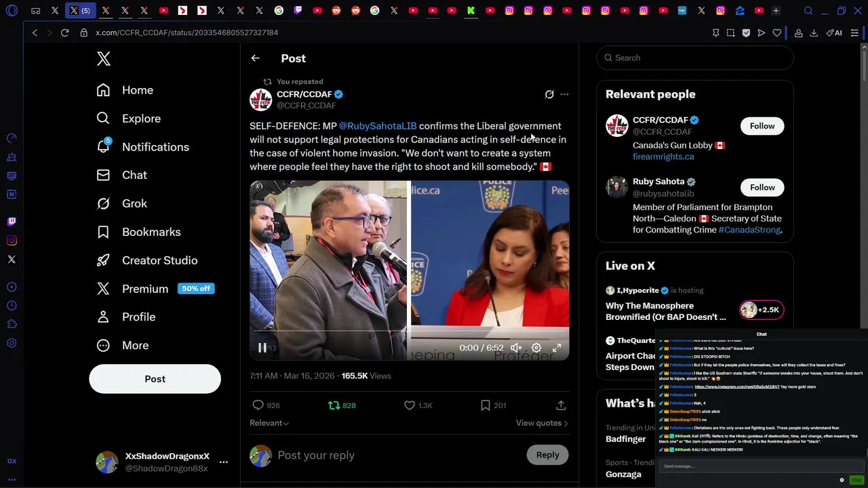868x488 pixels.
Task: Open the GX Corner icon
Action: [12, 462]
